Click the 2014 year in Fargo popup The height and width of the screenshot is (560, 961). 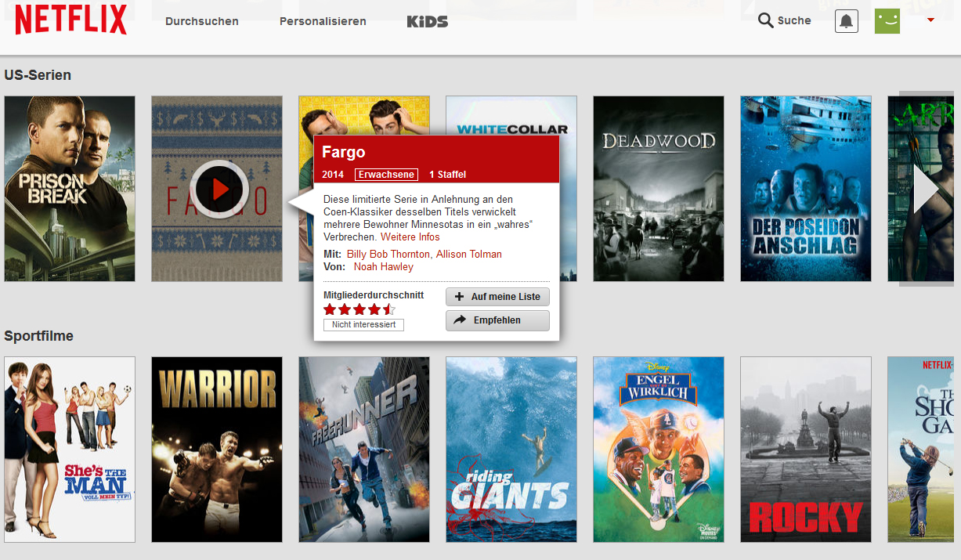click(333, 175)
